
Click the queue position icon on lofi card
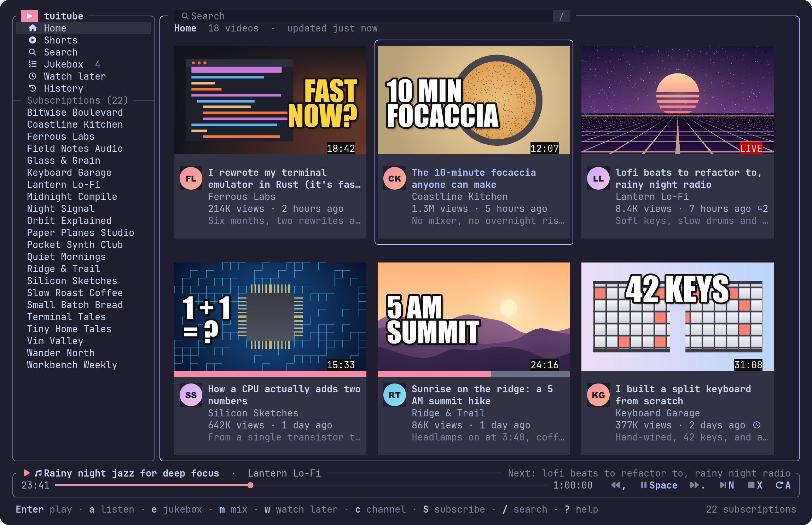point(762,209)
